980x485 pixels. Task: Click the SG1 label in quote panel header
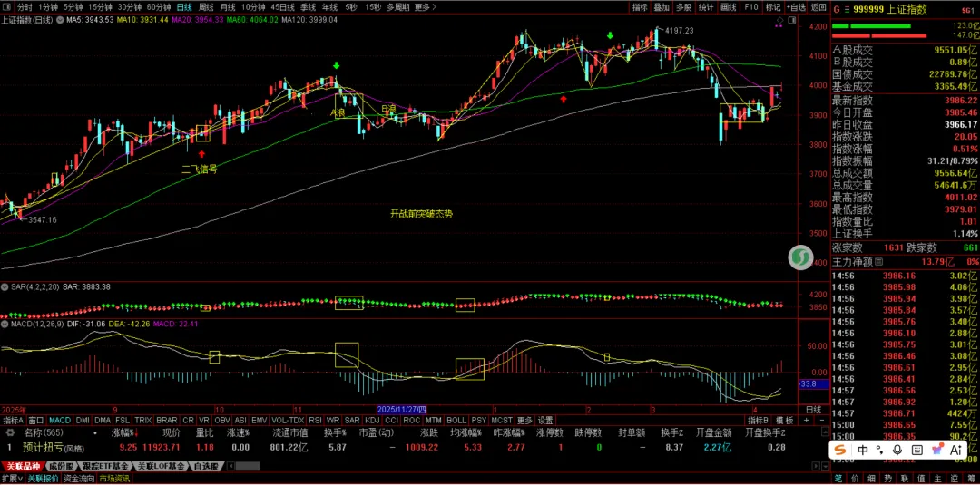pos(969,10)
